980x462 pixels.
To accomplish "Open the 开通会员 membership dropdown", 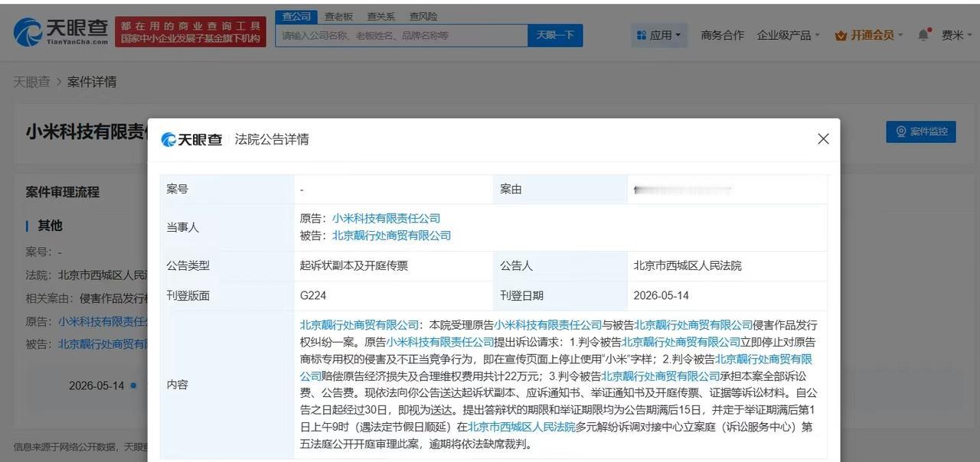I will (x=869, y=35).
